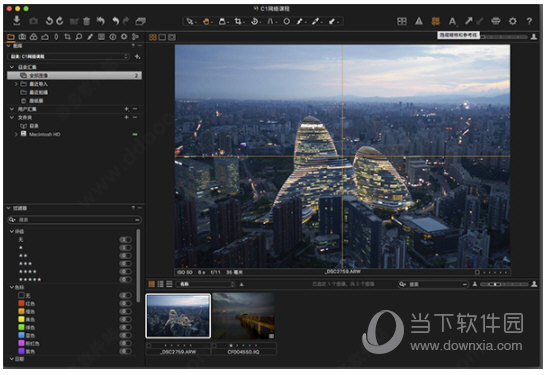This screenshot has height=375, width=547.
Task: Collapse the 过滤器 Filters panel chevron
Action: click(9, 208)
